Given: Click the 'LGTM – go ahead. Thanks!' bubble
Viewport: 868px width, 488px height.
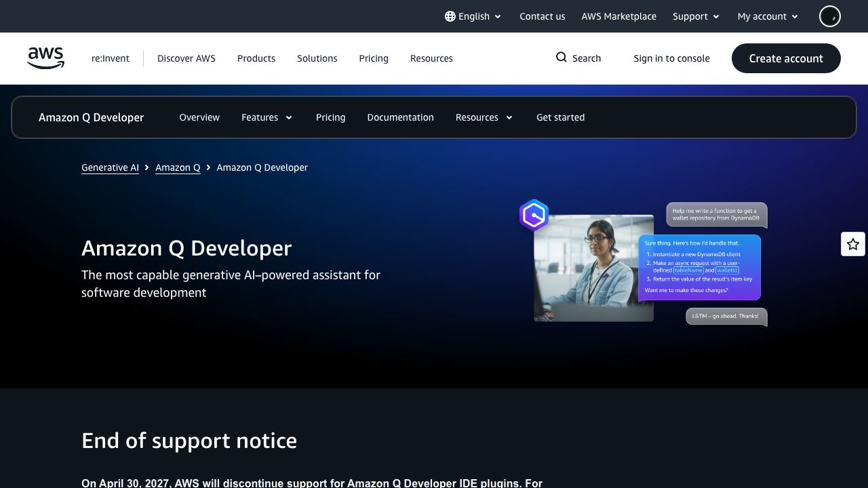Looking at the screenshot, I should coord(726,317).
